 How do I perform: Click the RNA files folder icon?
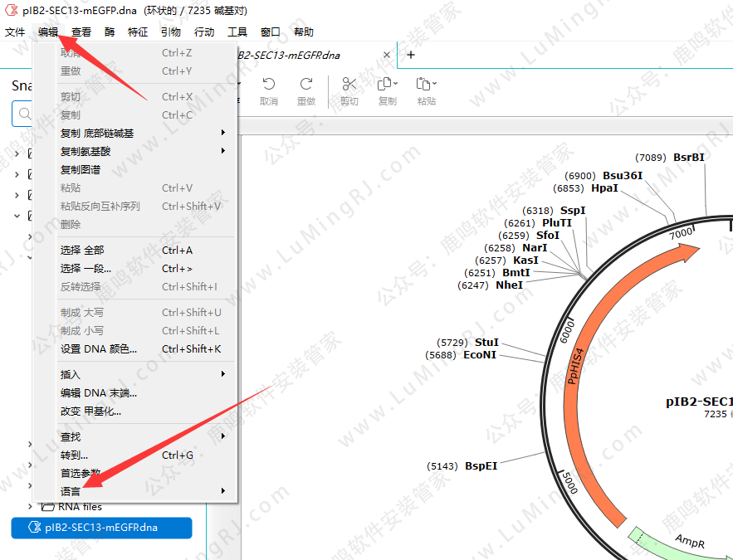coord(48,506)
